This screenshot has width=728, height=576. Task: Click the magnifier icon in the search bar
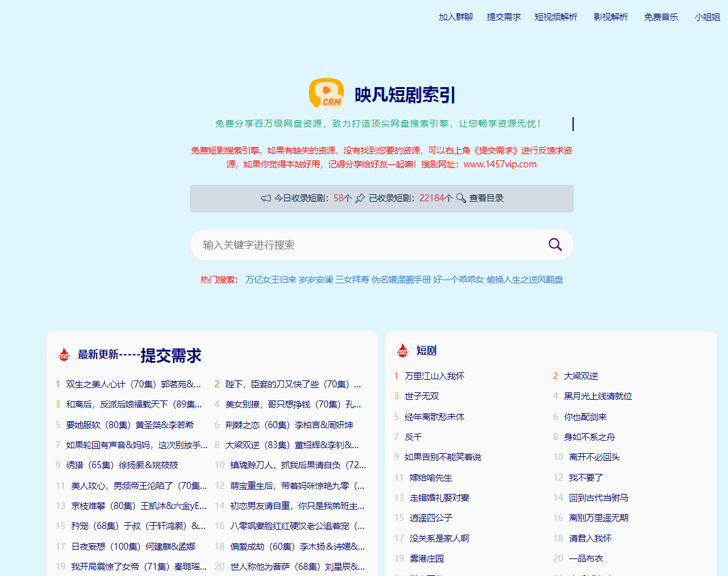click(x=555, y=244)
